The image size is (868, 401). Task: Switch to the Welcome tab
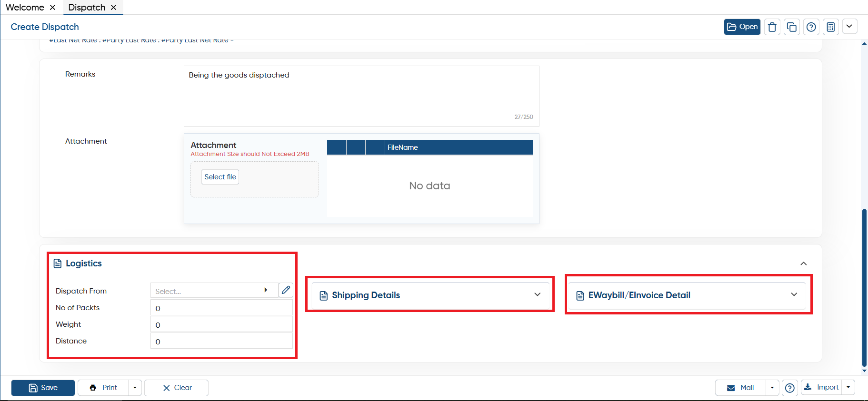[25, 7]
